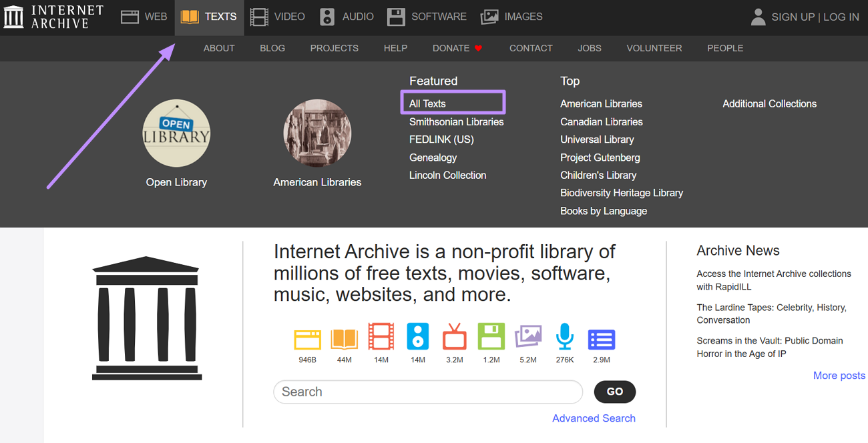Open Biodiversity Heritage Library link
Image resolution: width=868 pixels, height=443 pixels.
[622, 193]
